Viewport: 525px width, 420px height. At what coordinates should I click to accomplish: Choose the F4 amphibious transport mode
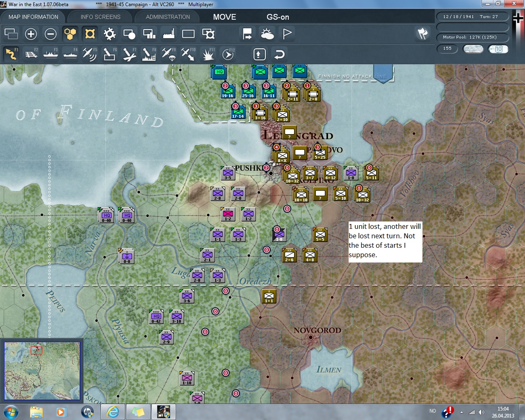pos(70,54)
